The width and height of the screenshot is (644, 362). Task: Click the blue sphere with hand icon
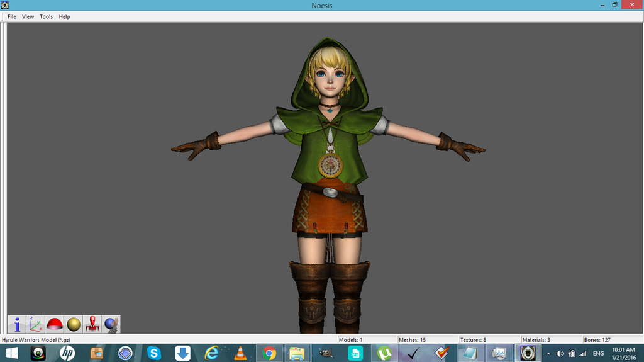pos(111,324)
